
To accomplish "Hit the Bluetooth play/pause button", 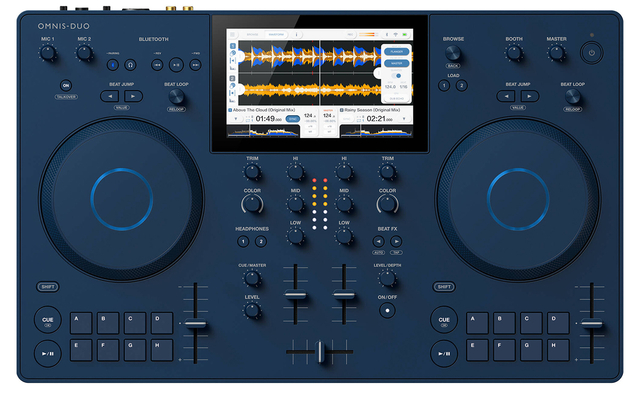I will [x=176, y=64].
